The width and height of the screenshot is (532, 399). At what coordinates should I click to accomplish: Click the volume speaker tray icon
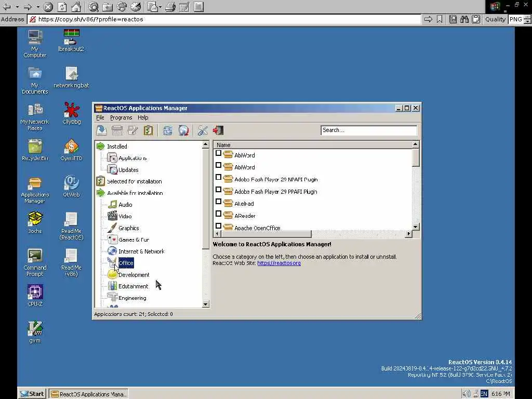[x=467, y=394]
